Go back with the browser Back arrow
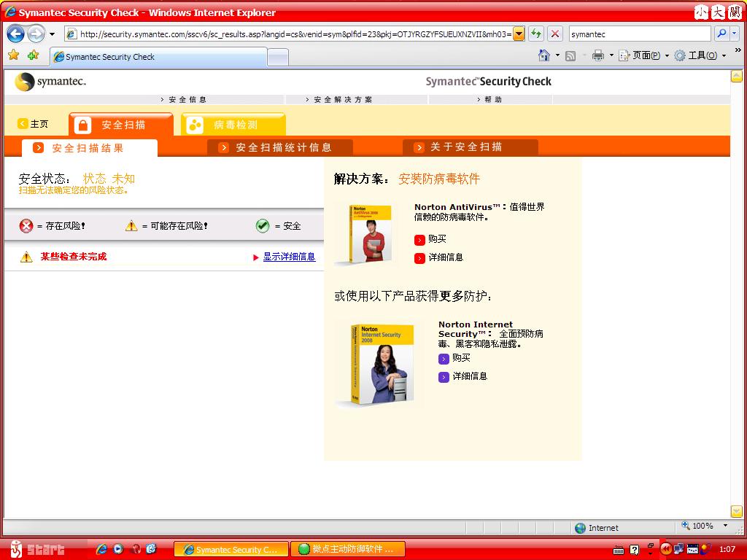 (x=16, y=34)
